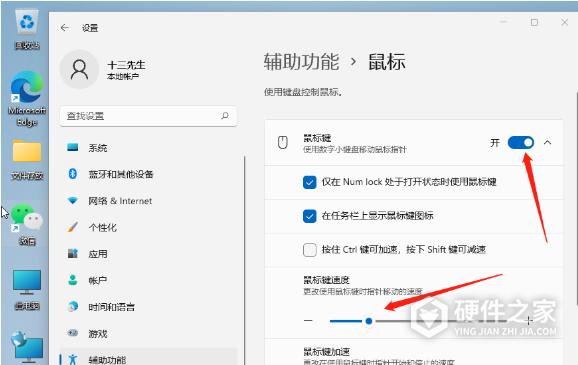
Task: Enable Ctrl speed up, Shift slow down checkbox
Action: pyautogui.click(x=310, y=250)
